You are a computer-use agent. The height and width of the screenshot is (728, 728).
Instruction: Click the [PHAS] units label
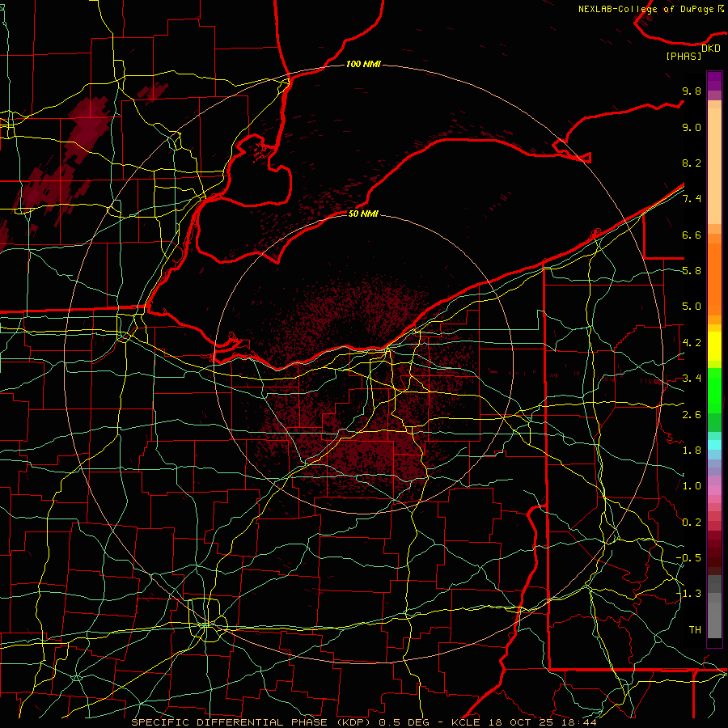[x=684, y=56]
